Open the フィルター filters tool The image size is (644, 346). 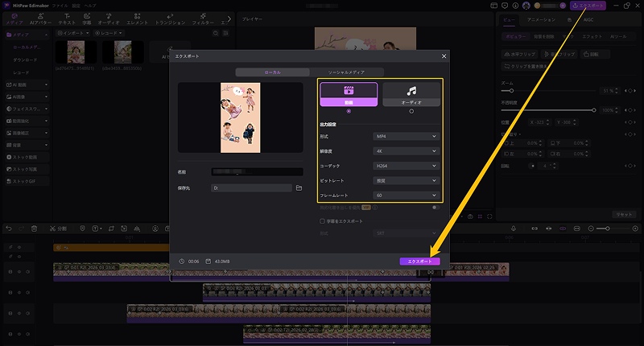pyautogui.click(x=203, y=19)
